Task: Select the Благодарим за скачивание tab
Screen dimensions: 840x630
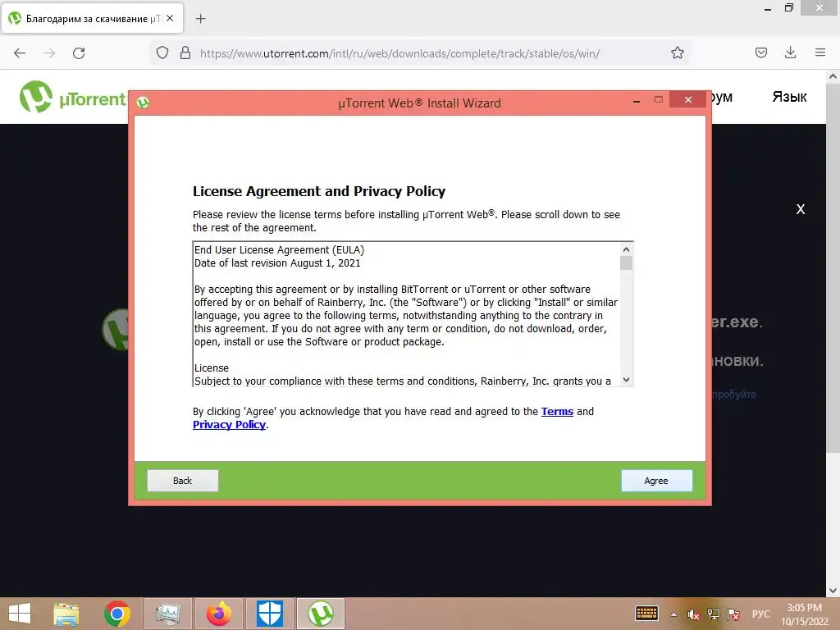Action: 92,19
